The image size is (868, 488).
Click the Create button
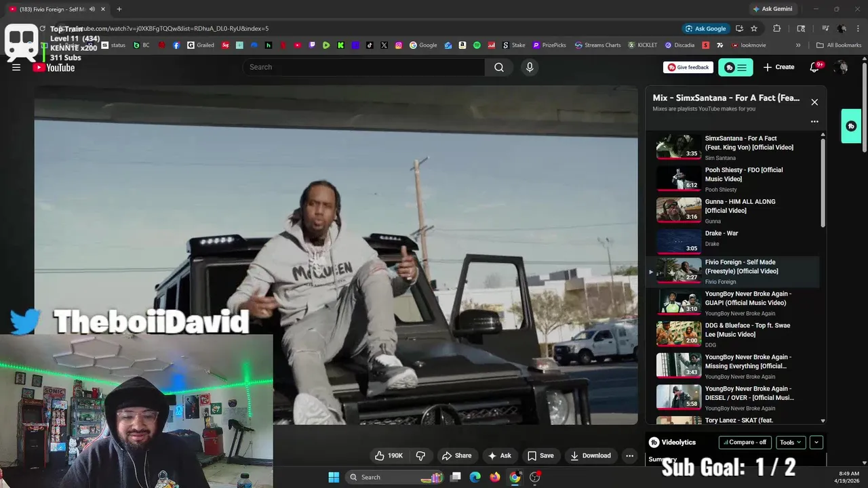[778, 67]
